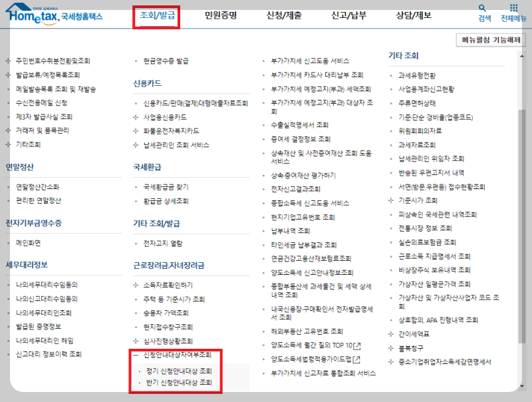Open 신고대리 정보이력 조회 link

pos(49,354)
